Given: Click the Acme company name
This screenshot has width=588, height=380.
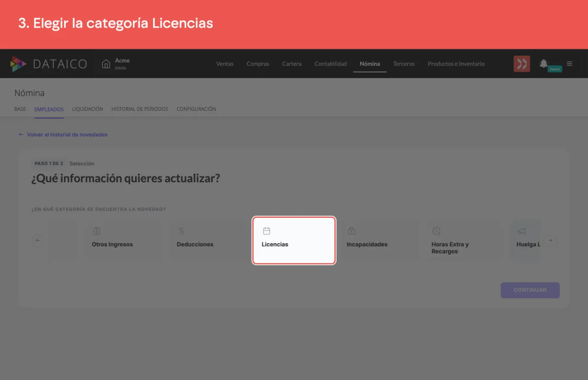Looking at the screenshot, I should [x=122, y=61].
